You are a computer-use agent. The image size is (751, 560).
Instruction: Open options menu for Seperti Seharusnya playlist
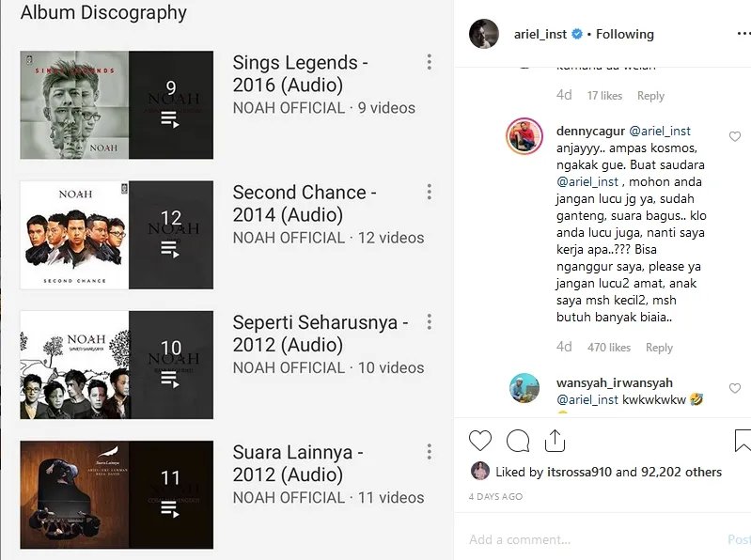click(x=429, y=322)
